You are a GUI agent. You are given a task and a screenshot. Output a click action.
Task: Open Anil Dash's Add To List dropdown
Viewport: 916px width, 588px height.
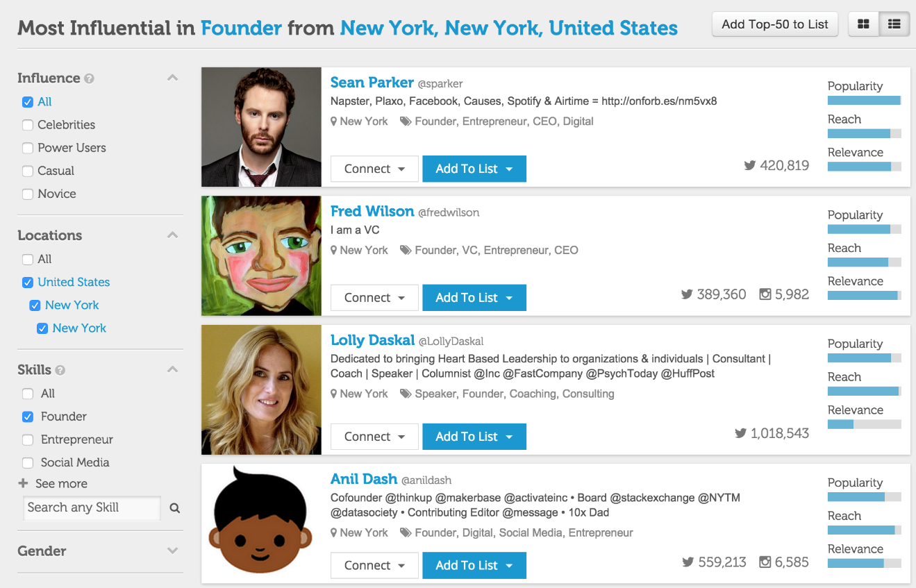pos(474,565)
